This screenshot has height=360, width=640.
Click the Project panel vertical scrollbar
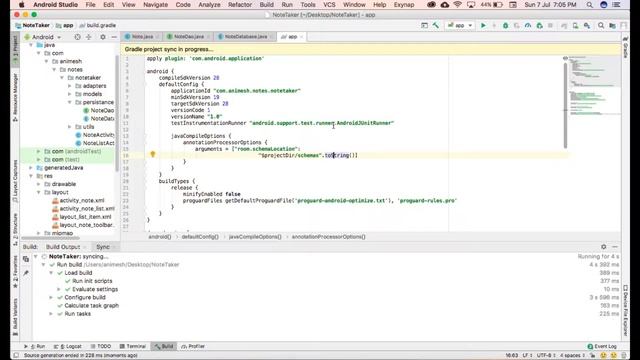[x=117, y=114]
